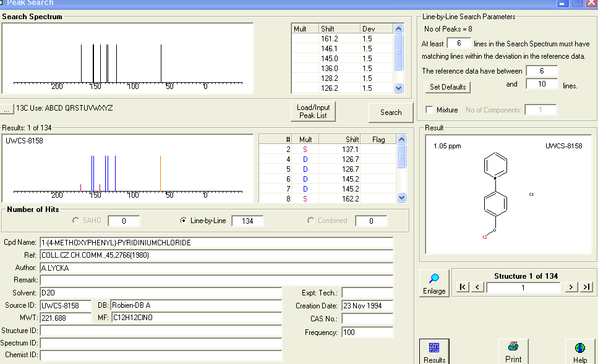
Task: Enable the Mixture checkbox
Action: coord(430,110)
